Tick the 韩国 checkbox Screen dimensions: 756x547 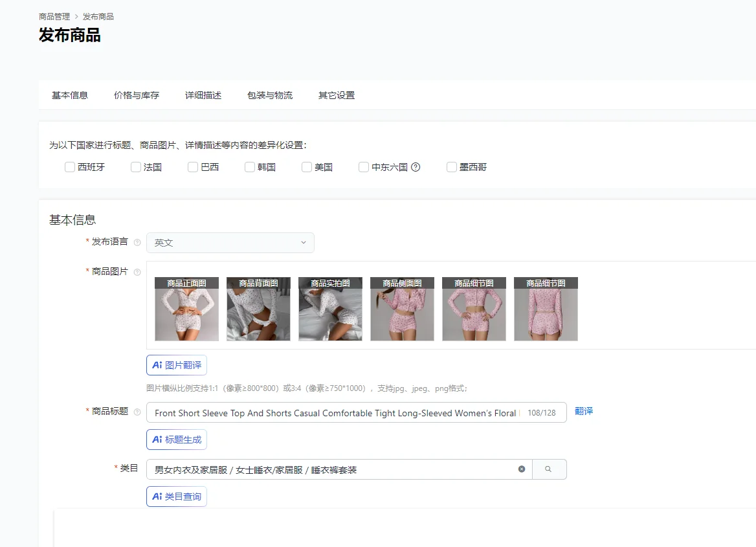coord(250,167)
